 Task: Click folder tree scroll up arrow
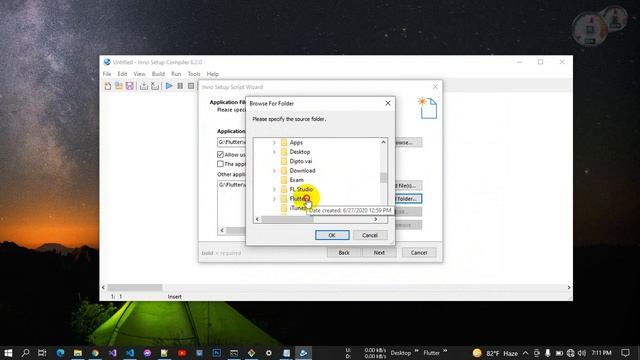click(383, 142)
